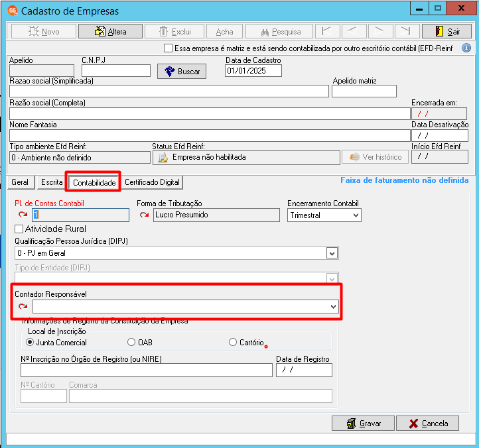The height and width of the screenshot is (448, 479).
Task: Select the Cartório radio button
Action: click(233, 342)
